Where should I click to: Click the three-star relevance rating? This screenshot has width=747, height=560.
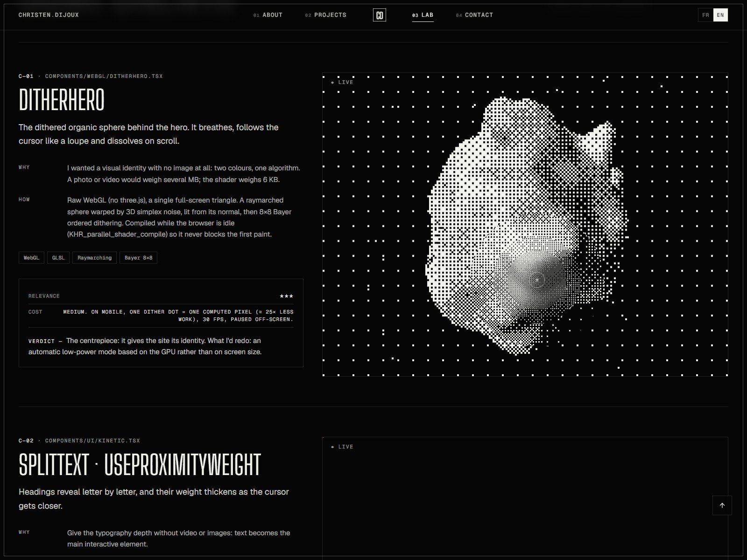click(286, 296)
